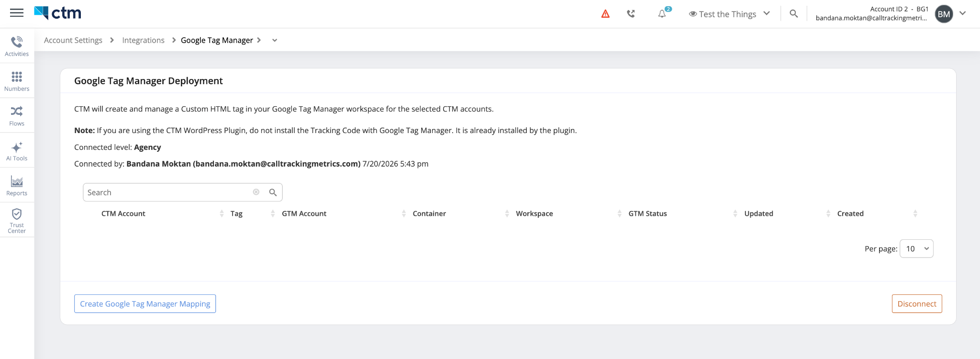Viewport: 980px width, 359px height.
Task: Sort the table by GTM Account
Action: point(304,213)
